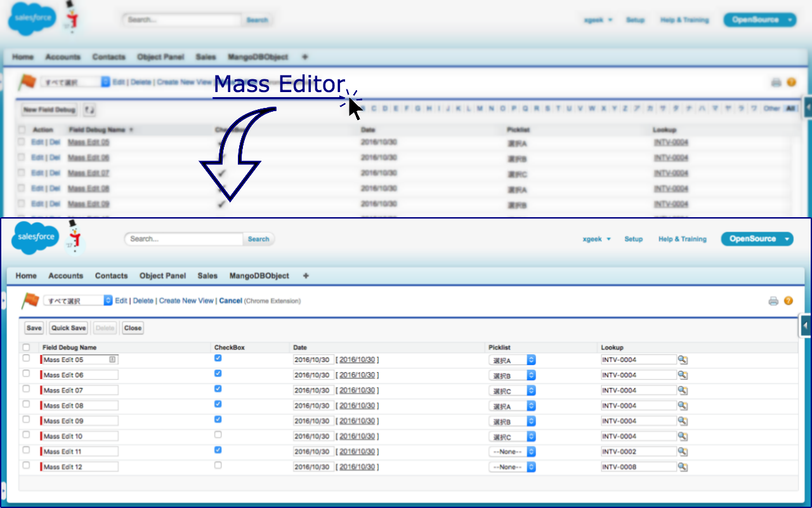Open lookup search icon for Mass Edit 10
This screenshot has width=812, height=508.
[x=683, y=436]
